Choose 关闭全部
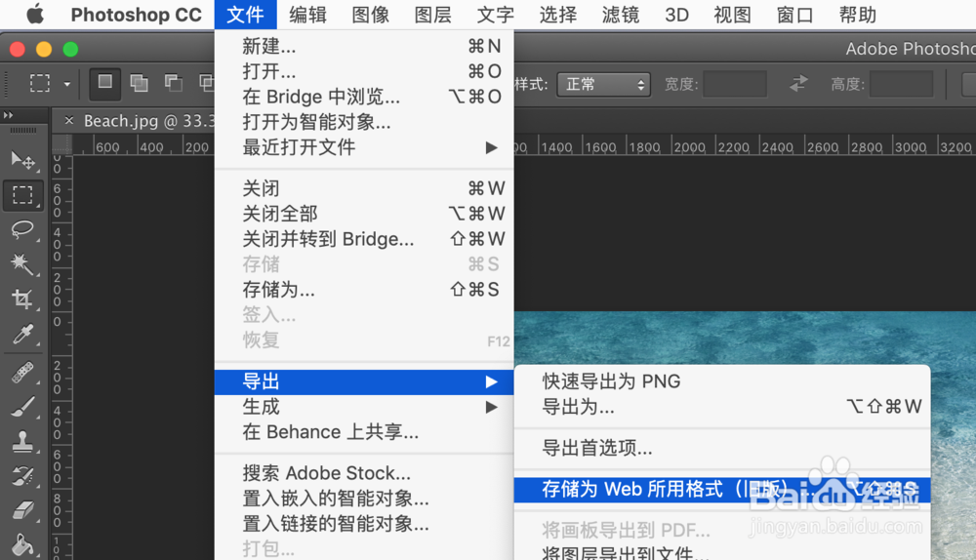 click(x=364, y=214)
